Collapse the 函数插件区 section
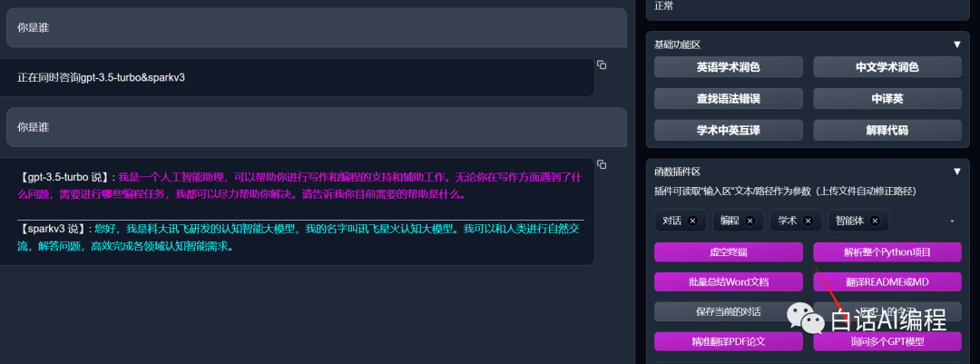The height and width of the screenshot is (364, 980). point(957,172)
